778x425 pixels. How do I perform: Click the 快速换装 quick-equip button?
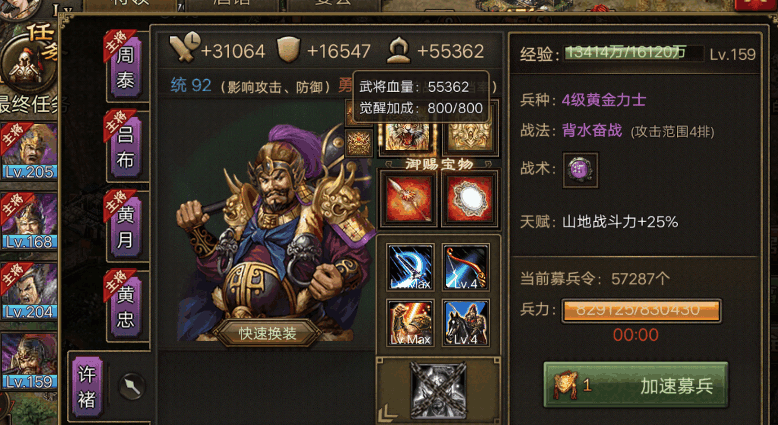coord(267,333)
